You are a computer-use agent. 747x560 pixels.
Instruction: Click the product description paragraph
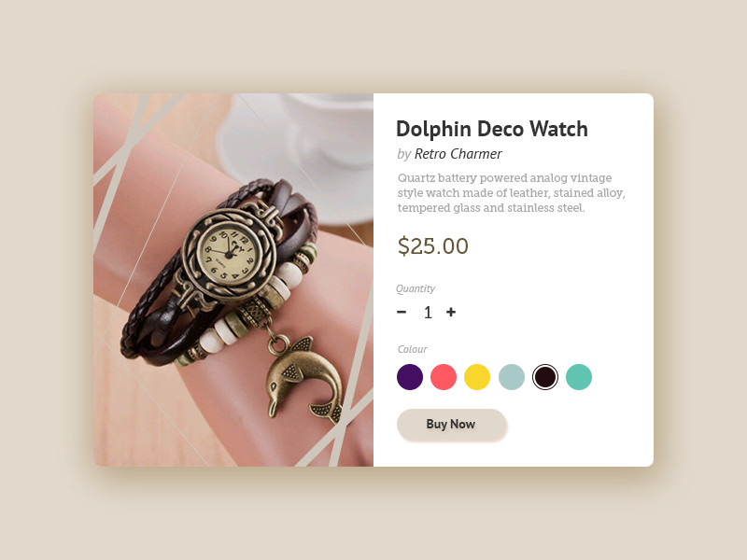click(x=512, y=193)
